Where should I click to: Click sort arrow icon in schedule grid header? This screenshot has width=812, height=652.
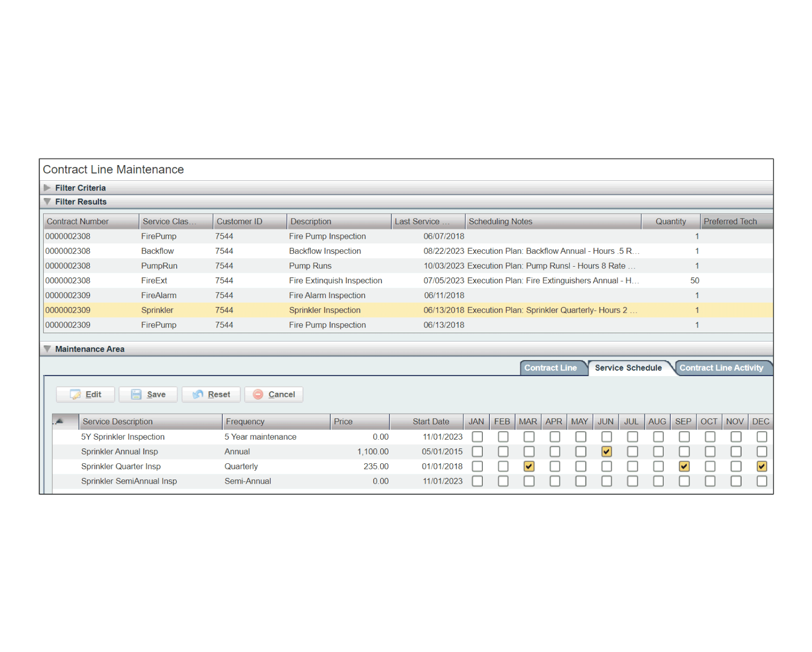[59, 421]
